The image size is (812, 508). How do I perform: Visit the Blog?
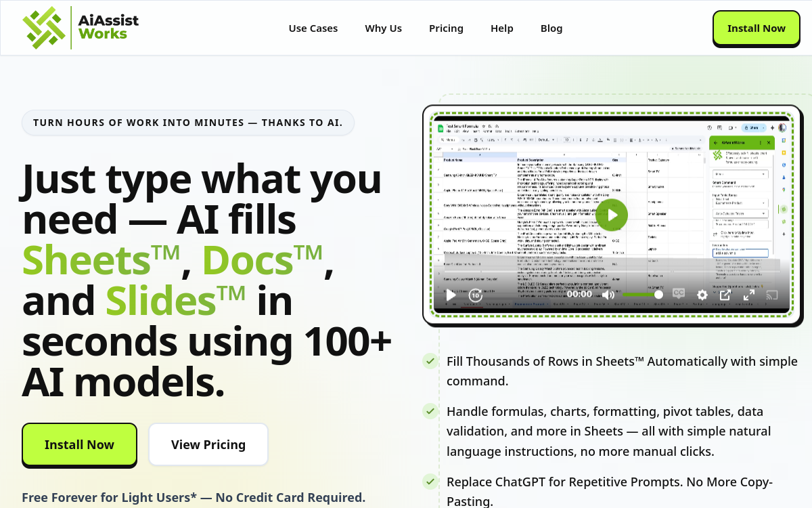coord(551,28)
